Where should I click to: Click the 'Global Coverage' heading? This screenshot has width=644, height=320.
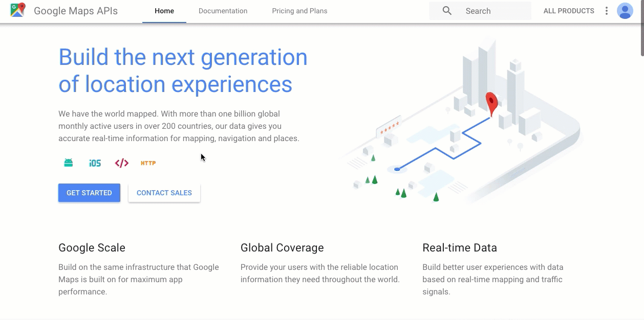pos(282,248)
